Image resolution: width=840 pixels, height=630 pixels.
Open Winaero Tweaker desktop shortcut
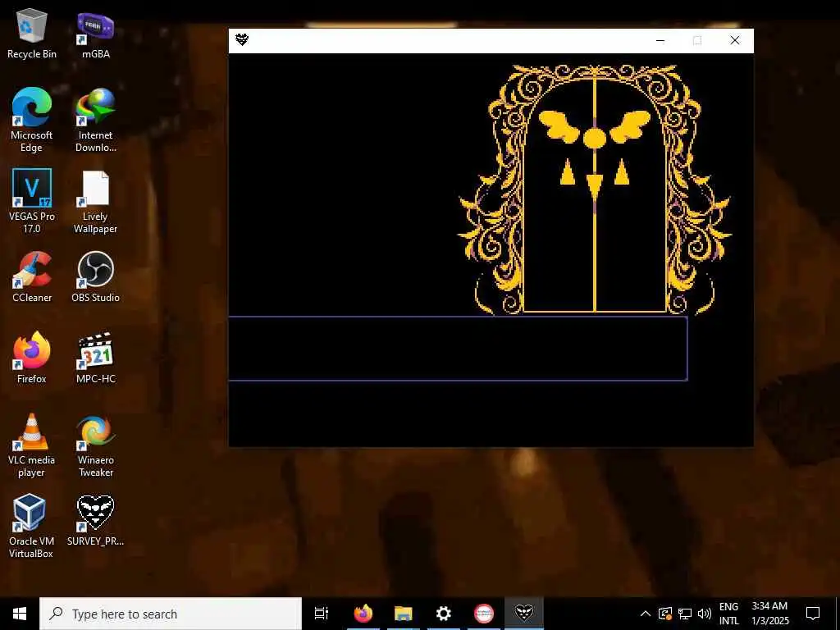(95, 445)
